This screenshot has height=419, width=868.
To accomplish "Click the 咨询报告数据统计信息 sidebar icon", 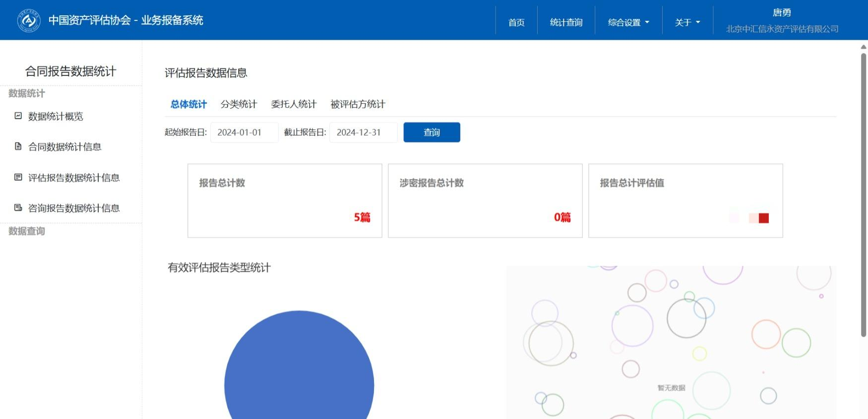I will (x=18, y=208).
